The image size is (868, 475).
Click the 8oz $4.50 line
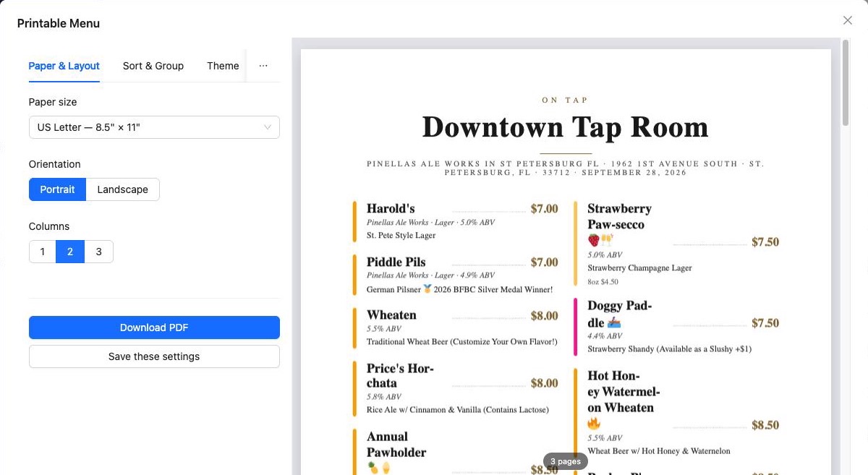coord(603,282)
